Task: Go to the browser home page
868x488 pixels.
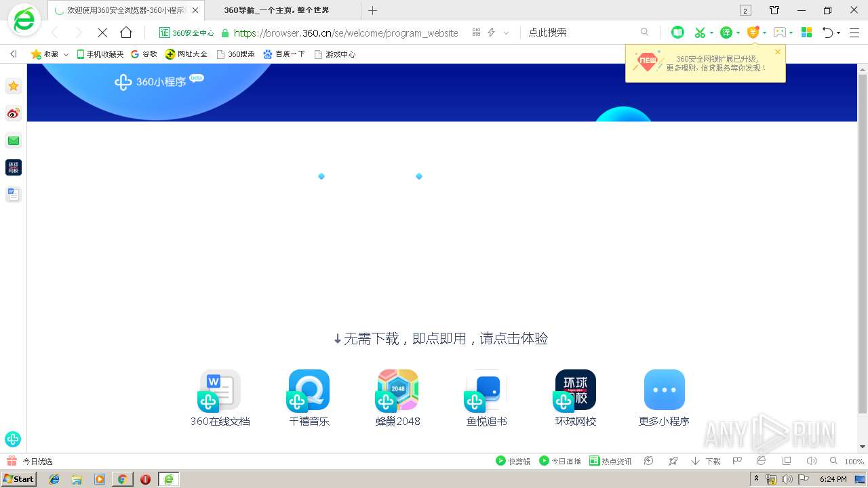Action: [126, 33]
